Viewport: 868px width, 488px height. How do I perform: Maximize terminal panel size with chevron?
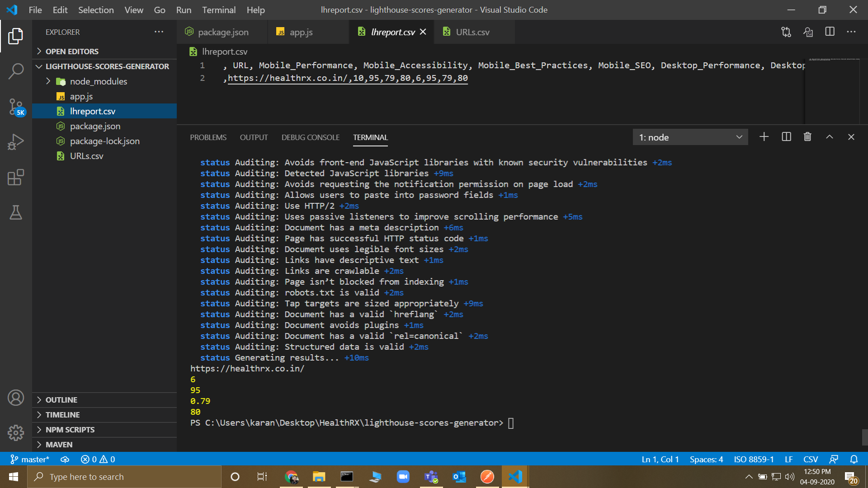830,137
